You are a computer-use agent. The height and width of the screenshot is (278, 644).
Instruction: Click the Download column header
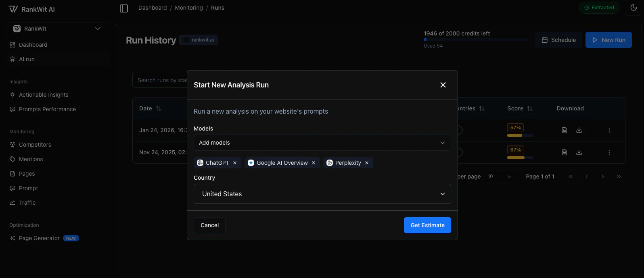point(570,108)
